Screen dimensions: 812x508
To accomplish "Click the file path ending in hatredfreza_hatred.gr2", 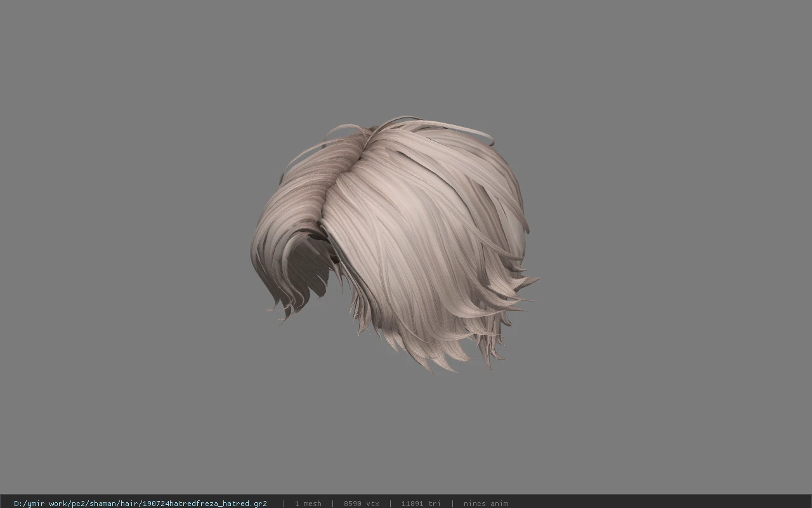I will (x=140, y=504).
